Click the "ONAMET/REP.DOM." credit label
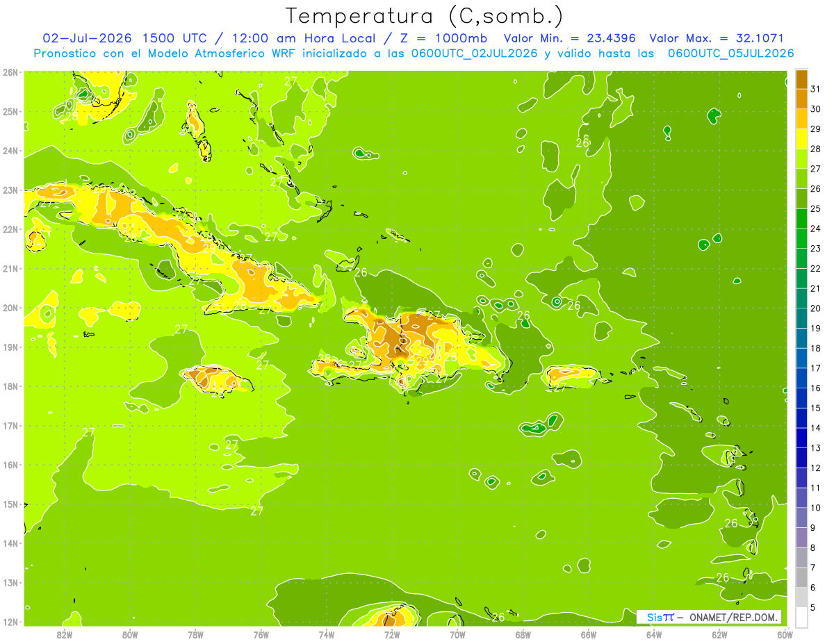This screenshot has height=644, width=834. (733, 617)
